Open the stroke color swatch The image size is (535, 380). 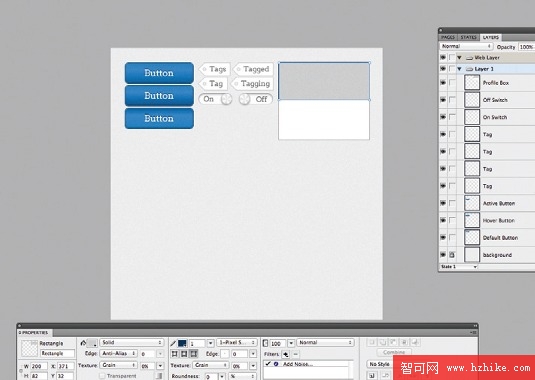point(182,343)
